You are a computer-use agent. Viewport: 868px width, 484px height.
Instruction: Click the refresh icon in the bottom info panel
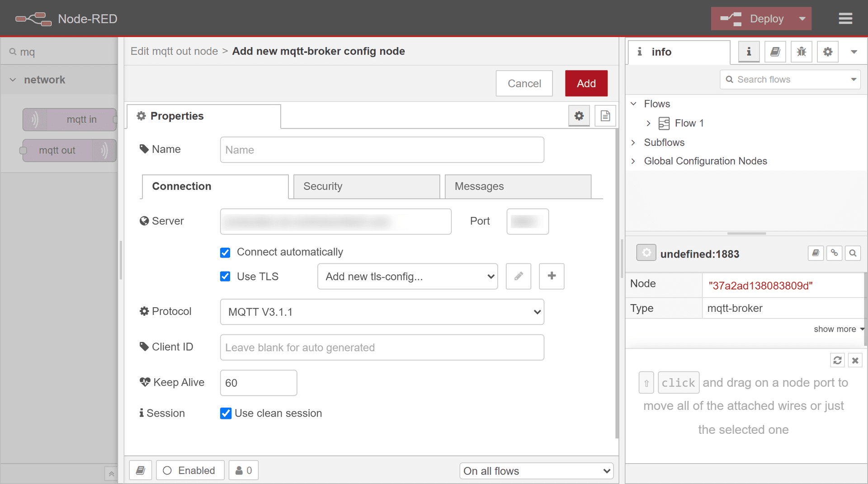[x=837, y=360]
